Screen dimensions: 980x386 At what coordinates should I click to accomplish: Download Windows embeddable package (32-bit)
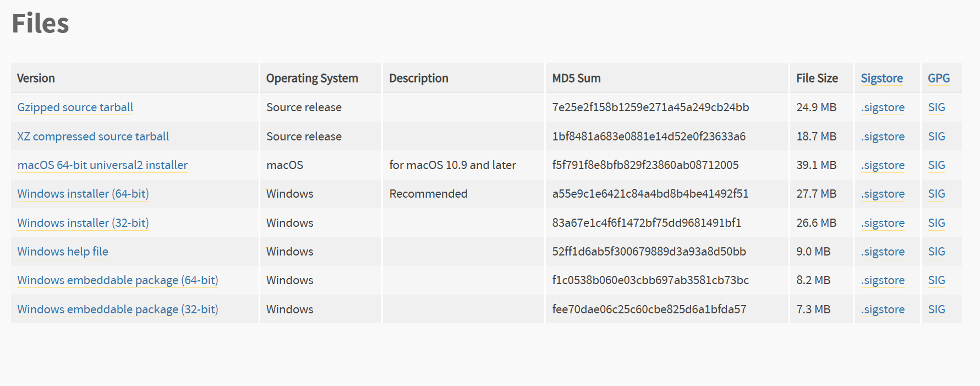(118, 309)
